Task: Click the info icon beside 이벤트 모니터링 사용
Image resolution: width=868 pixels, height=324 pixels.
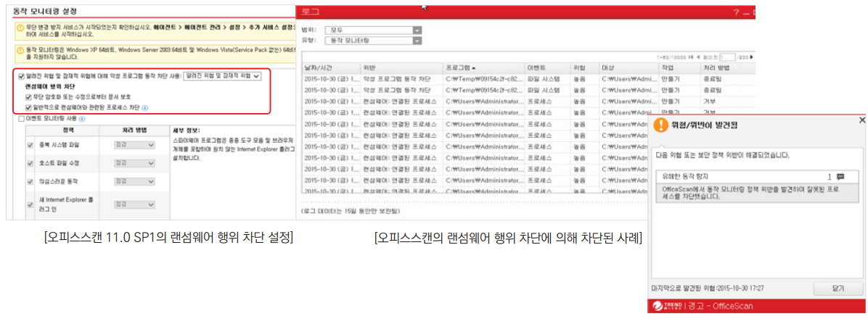Action: pyautogui.click(x=82, y=118)
